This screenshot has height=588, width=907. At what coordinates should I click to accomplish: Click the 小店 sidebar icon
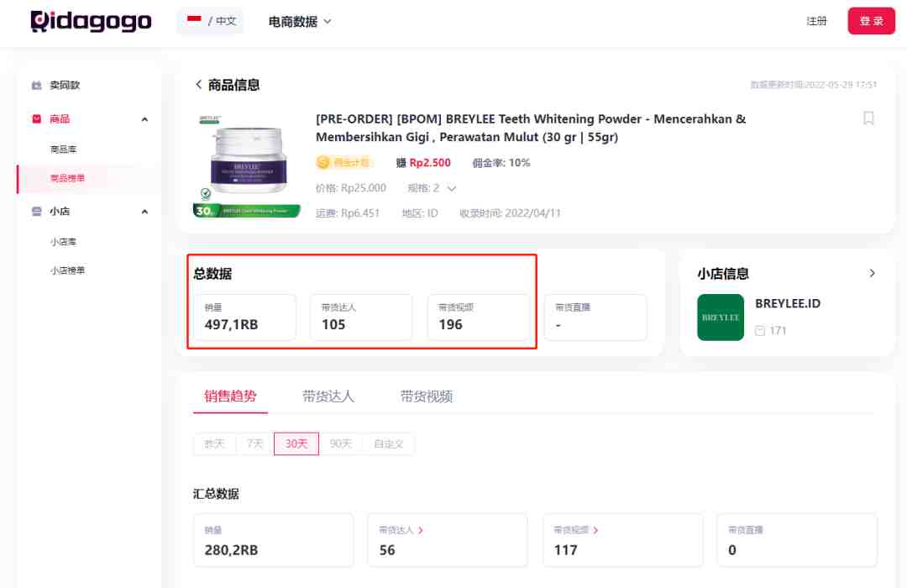[x=36, y=211]
